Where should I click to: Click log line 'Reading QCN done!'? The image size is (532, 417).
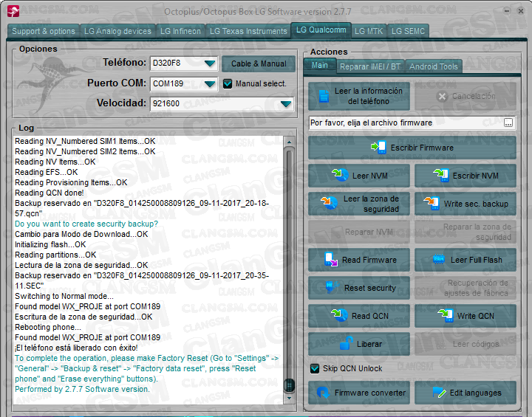point(50,193)
